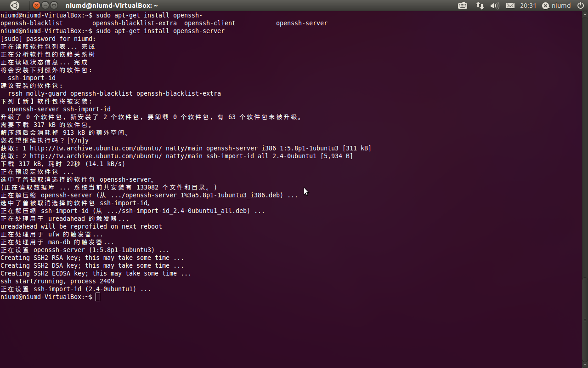The image size is (588, 368).
Task: Click the 'openssh-blacklist' first completion suggestion
Action: coord(32,23)
